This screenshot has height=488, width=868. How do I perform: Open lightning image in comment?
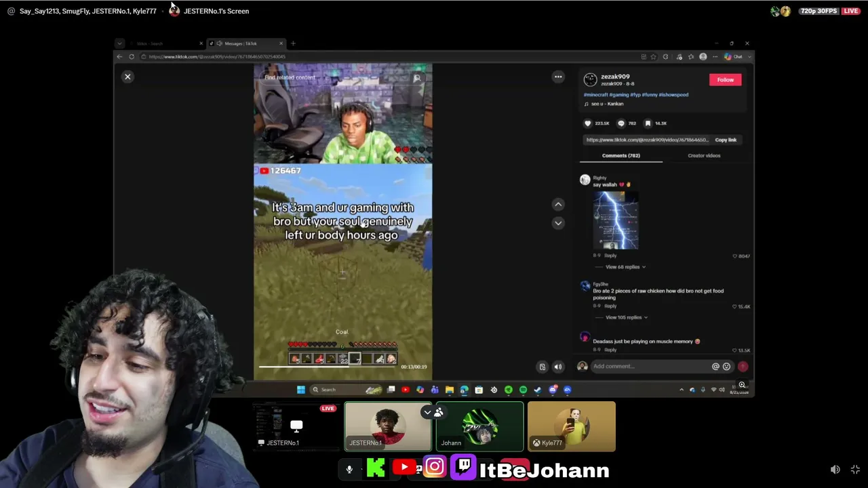coord(616,220)
